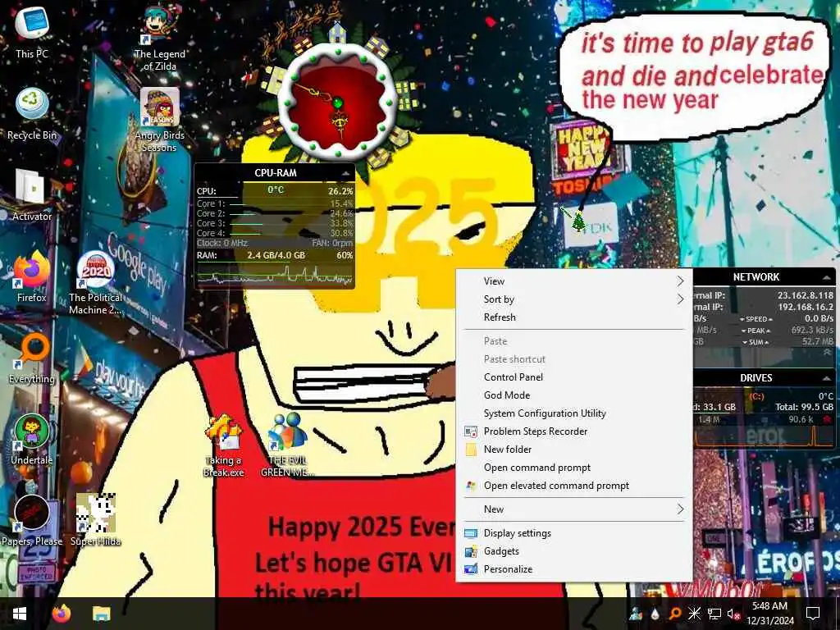Click the small Christmas tree desktop gadget
This screenshot has width=840, height=630.
click(x=578, y=221)
